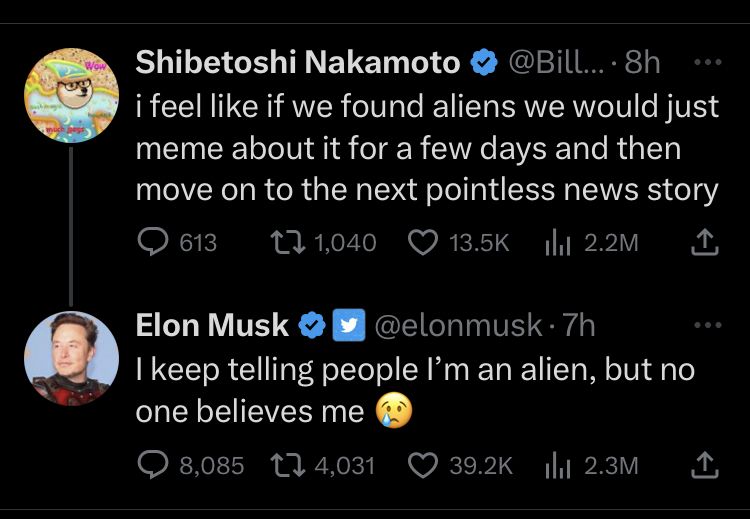
Task: Click the Twitter affiliate badge beside Elon Musk
Action: point(349,325)
